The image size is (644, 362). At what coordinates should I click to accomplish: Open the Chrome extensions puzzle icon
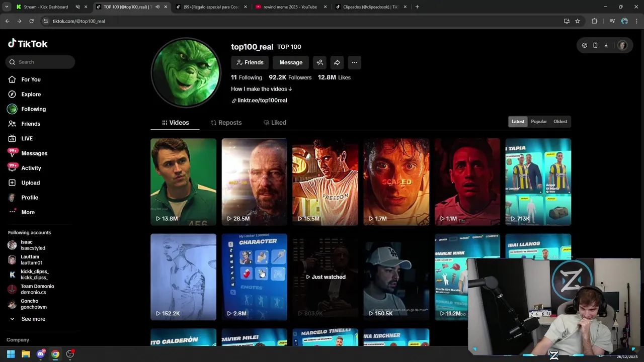coord(595,21)
